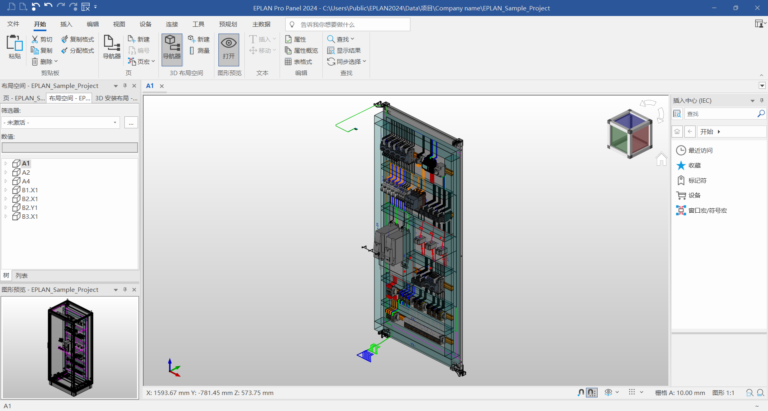The width and height of the screenshot is (768, 411).
Task: Click 新建 (New) page icon in 页 group
Action: (x=131, y=39)
